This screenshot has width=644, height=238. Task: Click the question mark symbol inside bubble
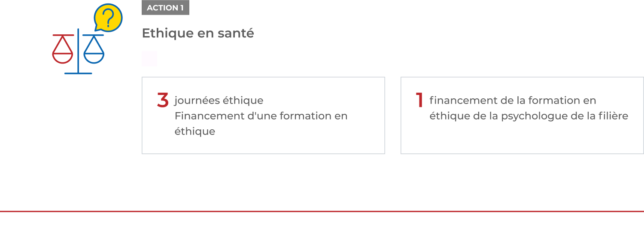tap(109, 18)
